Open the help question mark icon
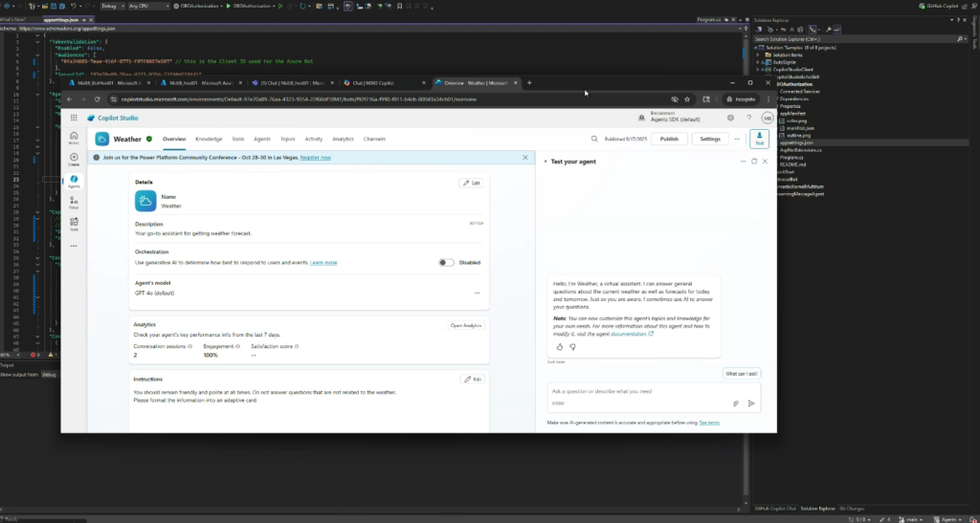The width and height of the screenshot is (980, 523). click(x=748, y=118)
